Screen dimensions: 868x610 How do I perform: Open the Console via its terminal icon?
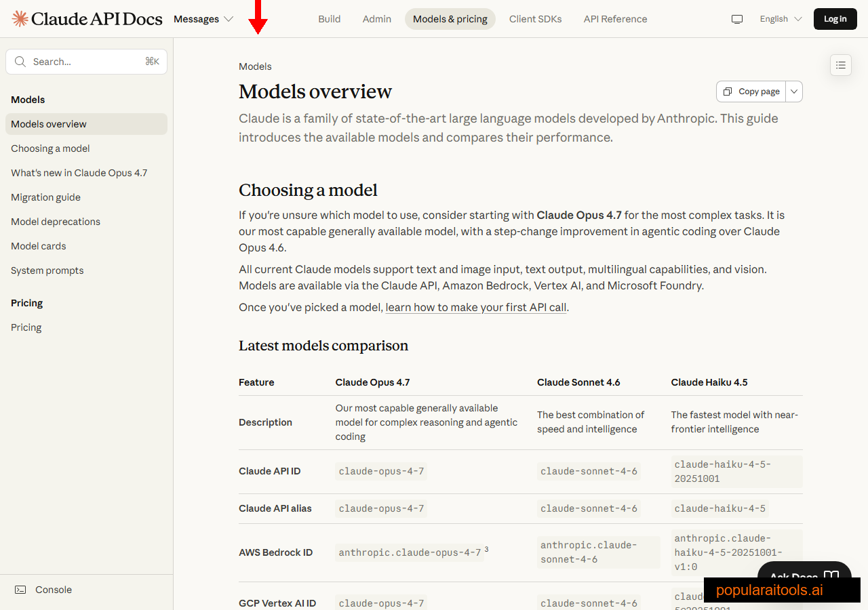(x=21, y=590)
